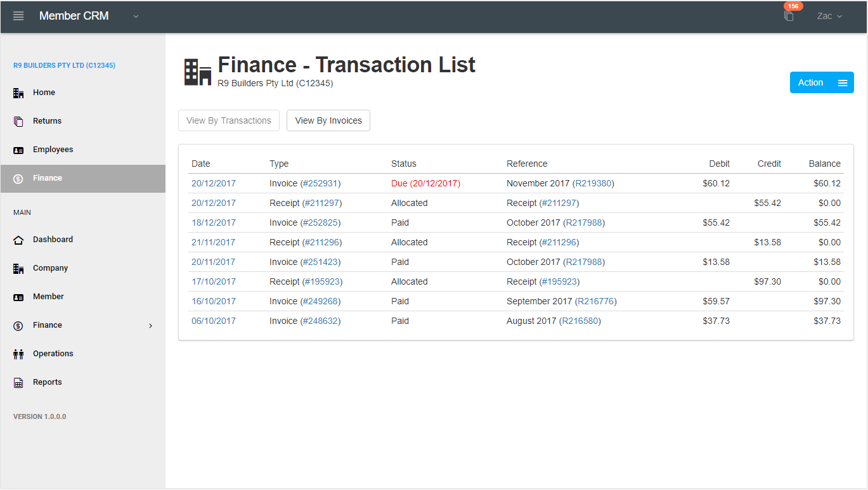Screen dimensions: 868x490
Task: Open Employees in the sidebar
Action: 82,150
